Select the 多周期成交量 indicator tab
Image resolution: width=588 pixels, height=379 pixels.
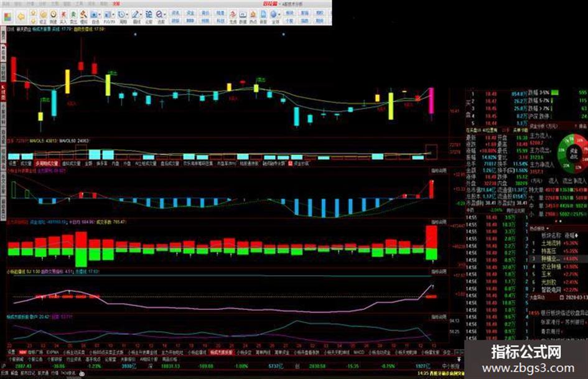[x=47, y=163]
